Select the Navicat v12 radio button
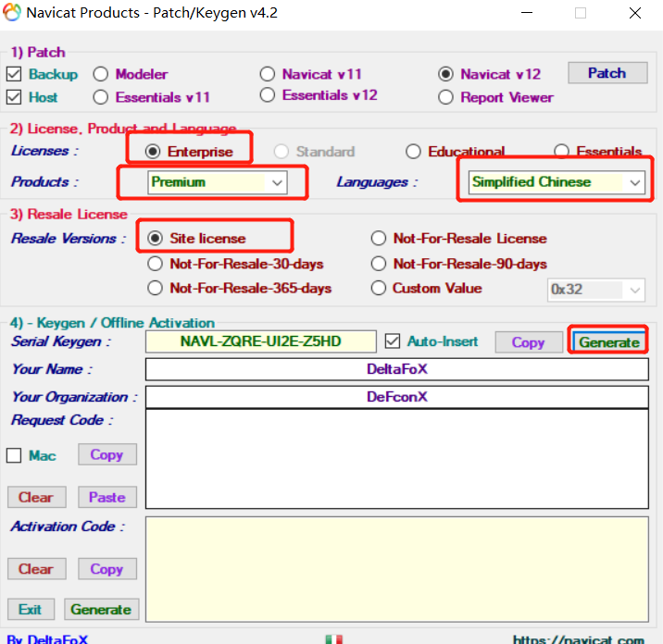 [445, 74]
